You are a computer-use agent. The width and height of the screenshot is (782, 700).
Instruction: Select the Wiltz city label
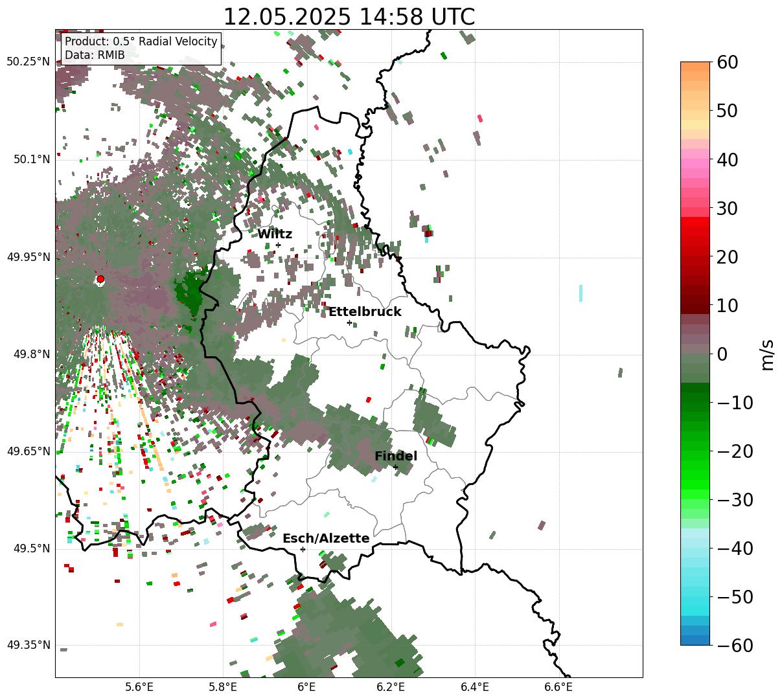[275, 234]
